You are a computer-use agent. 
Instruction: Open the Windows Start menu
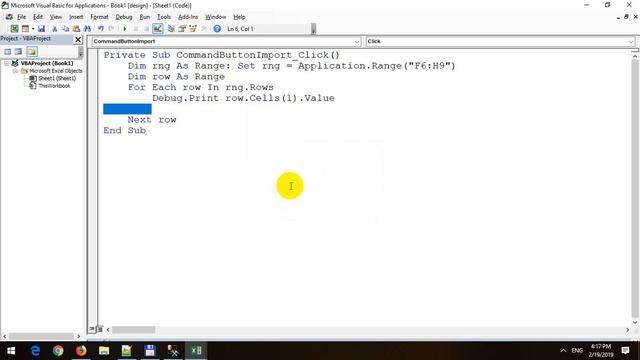pos(11,351)
